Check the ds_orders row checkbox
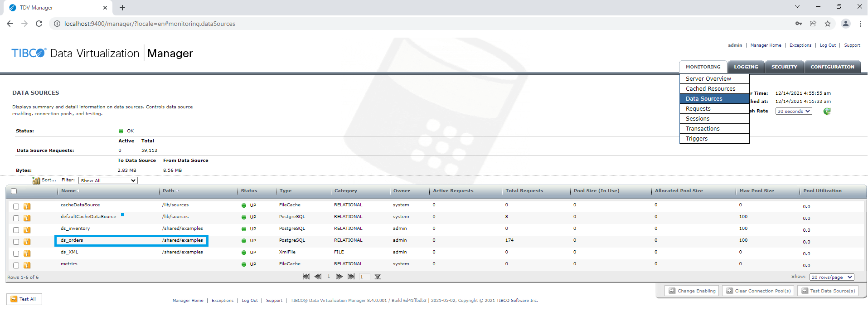 click(x=16, y=242)
